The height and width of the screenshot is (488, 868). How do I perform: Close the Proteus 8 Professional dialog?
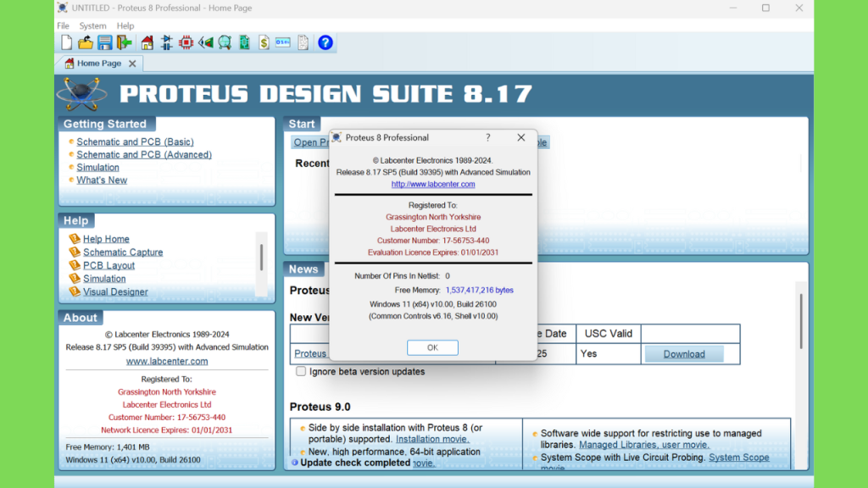[x=521, y=138]
